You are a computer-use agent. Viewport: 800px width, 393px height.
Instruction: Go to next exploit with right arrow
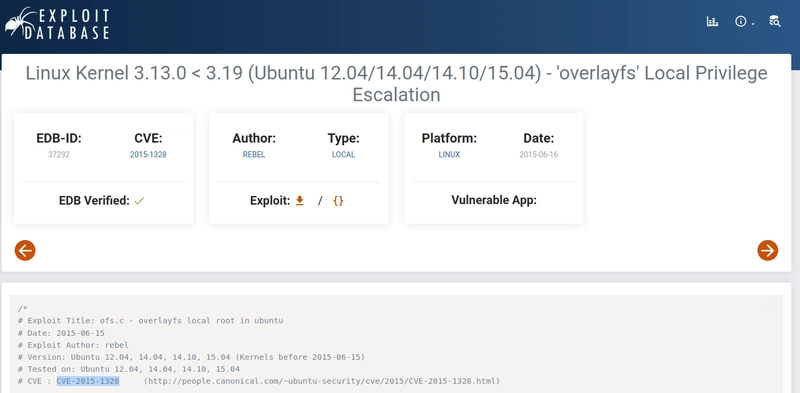[767, 250]
